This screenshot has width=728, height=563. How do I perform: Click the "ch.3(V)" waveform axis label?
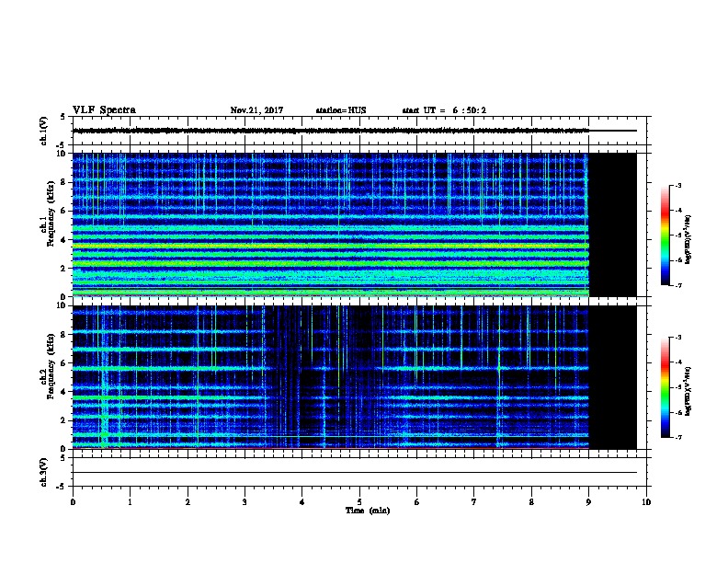click(x=43, y=472)
